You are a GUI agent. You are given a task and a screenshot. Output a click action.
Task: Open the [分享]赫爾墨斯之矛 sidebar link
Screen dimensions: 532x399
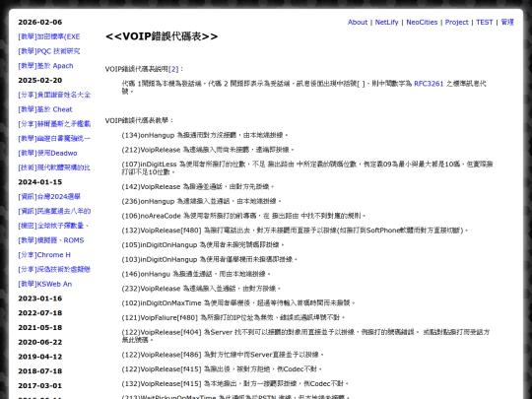pos(54,124)
